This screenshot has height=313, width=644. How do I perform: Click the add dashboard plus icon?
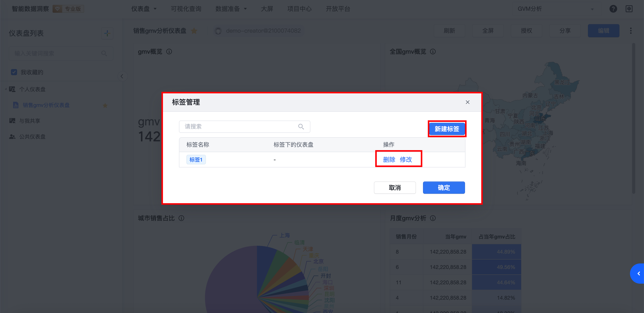click(107, 33)
